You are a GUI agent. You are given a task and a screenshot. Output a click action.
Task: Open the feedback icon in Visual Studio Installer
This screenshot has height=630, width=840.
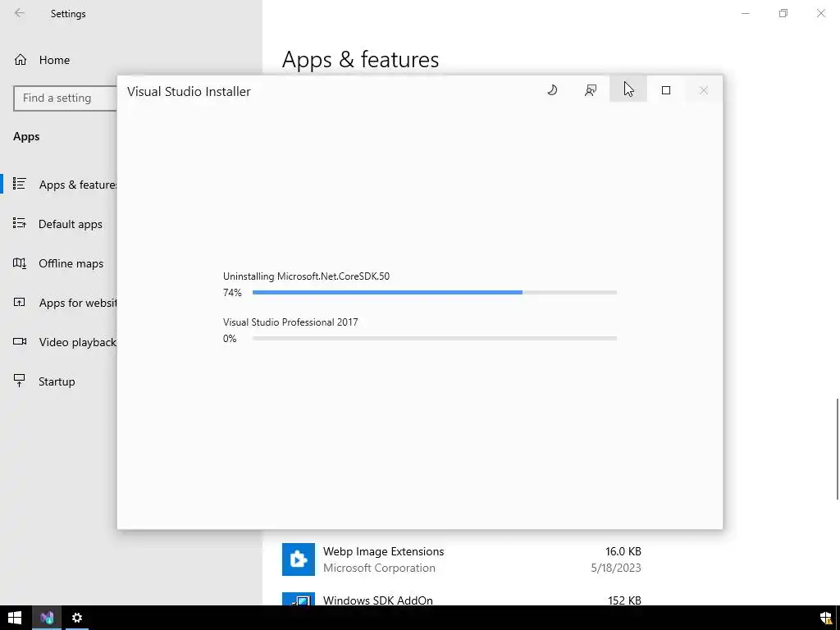click(591, 90)
